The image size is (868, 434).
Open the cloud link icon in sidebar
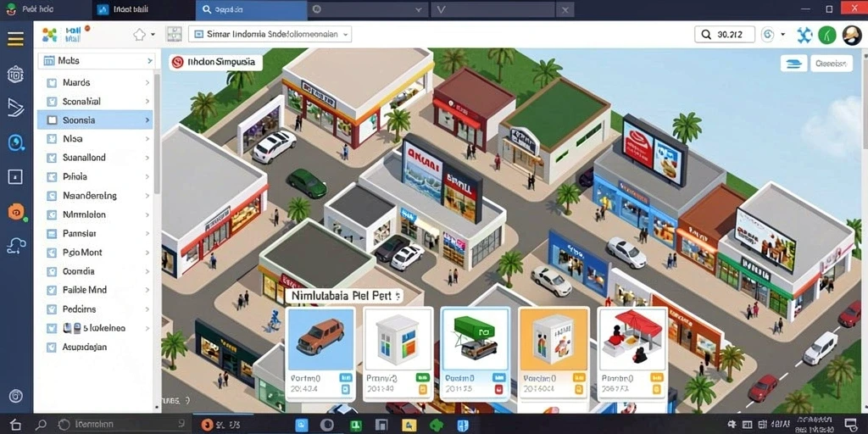[15, 246]
